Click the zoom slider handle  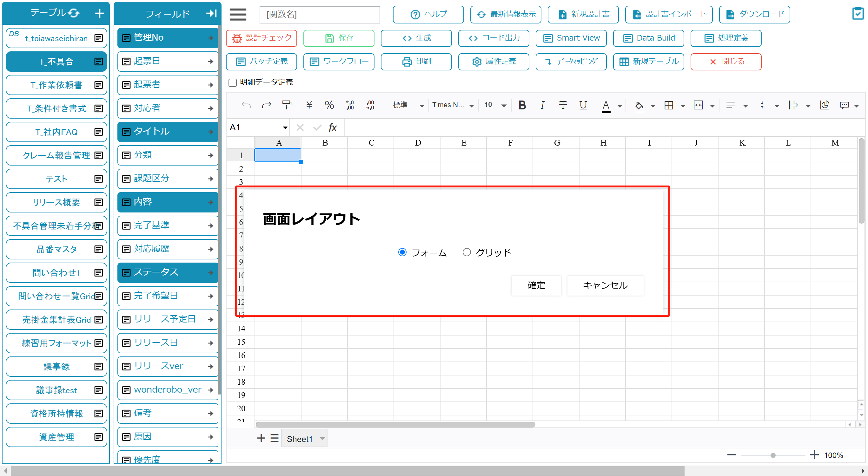coord(773,455)
